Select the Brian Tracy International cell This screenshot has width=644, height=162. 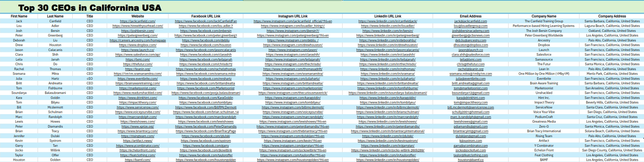pyautogui.click(x=544, y=131)
